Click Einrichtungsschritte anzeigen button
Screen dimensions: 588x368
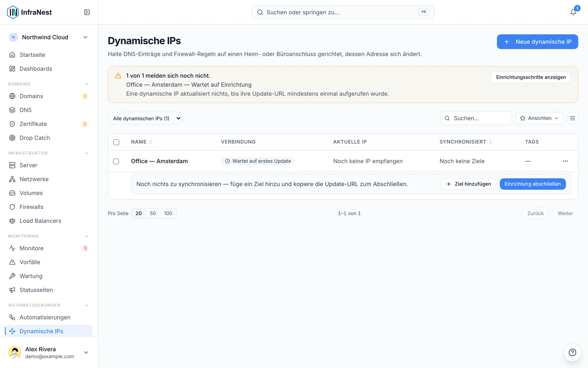[x=531, y=77]
